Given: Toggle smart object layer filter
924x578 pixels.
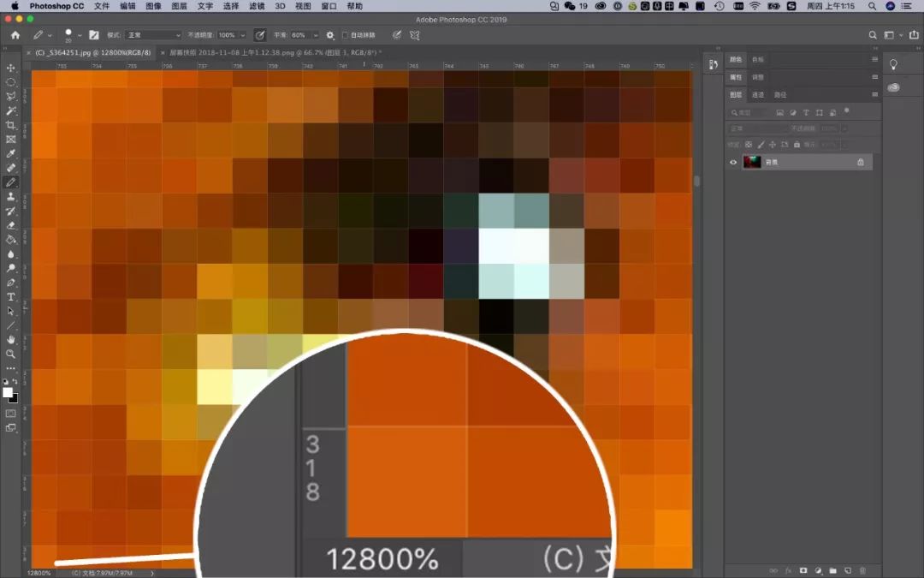Looking at the screenshot, I should (x=832, y=113).
